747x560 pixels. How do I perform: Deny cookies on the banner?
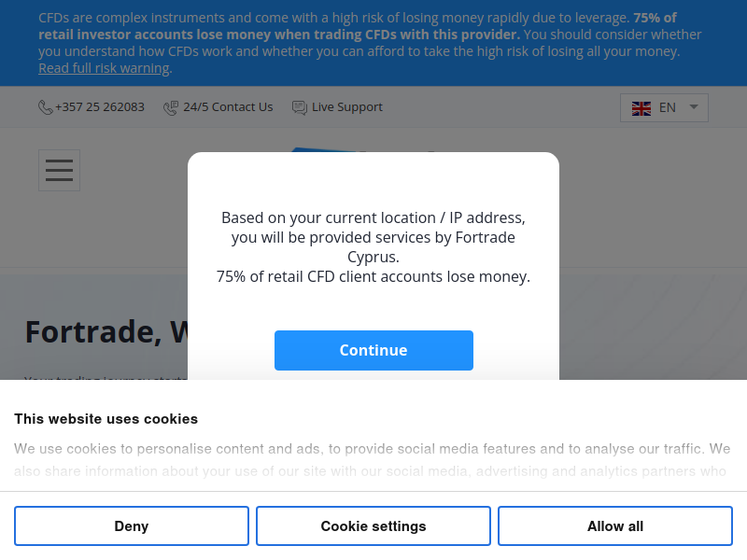coord(132,525)
